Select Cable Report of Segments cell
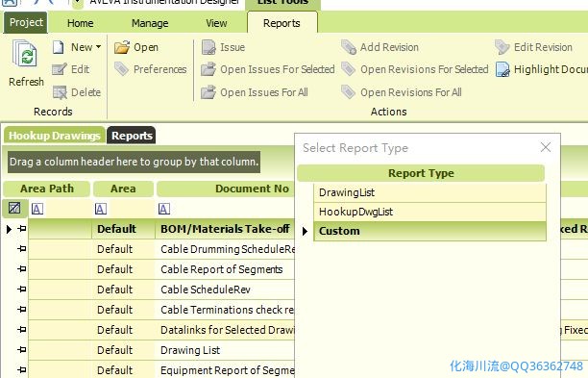 (x=225, y=269)
